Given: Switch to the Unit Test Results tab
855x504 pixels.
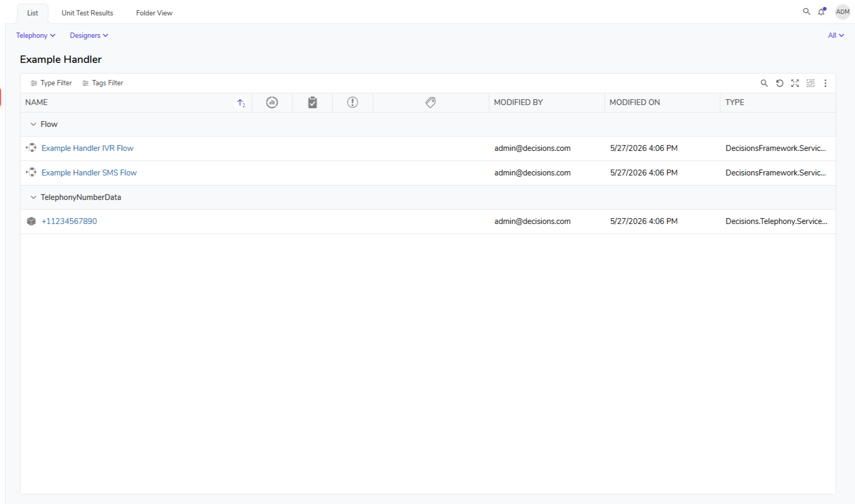Looking at the screenshot, I should tap(88, 13).
